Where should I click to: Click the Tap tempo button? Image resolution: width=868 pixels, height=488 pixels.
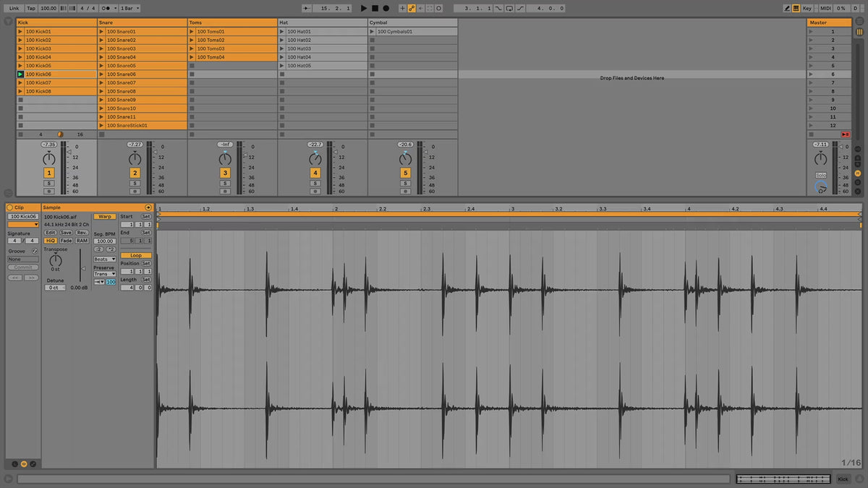pyautogui.click(x=31, y=8)
